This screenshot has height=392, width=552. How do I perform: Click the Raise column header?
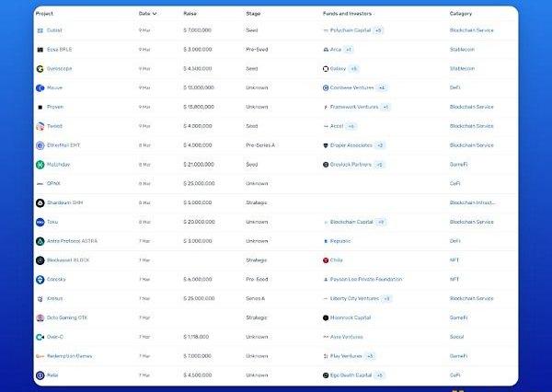[x=190, y=14]
